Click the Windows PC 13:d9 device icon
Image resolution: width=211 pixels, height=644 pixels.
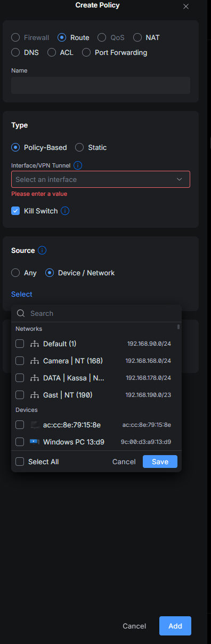coord(35,442)
